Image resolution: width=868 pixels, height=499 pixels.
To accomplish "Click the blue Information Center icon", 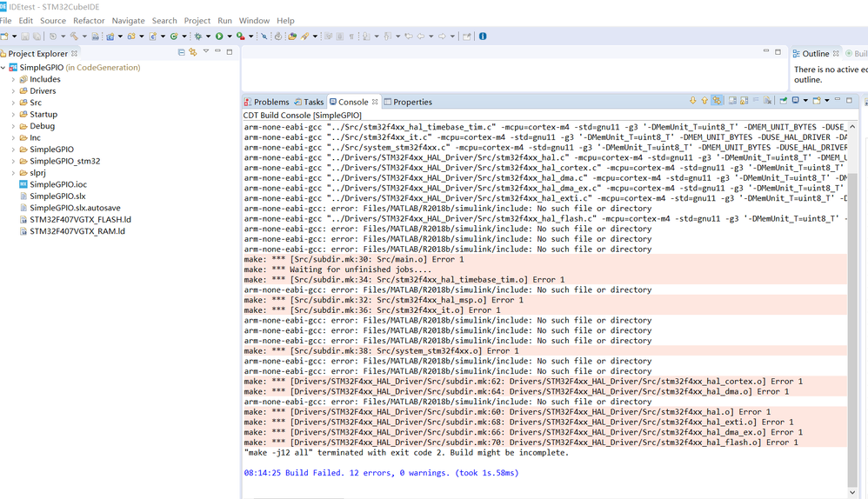I will pos(483,37).
